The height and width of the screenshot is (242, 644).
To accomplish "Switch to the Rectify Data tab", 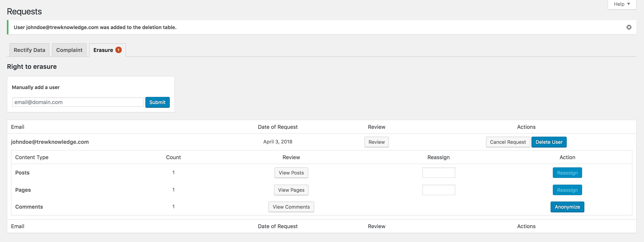I will tap(29, 50).
